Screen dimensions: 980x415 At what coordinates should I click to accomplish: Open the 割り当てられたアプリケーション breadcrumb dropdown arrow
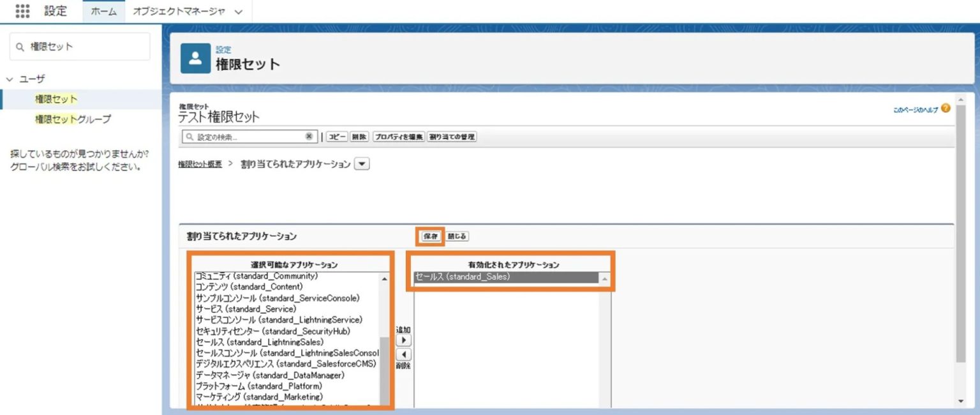[x=361, y=163]
